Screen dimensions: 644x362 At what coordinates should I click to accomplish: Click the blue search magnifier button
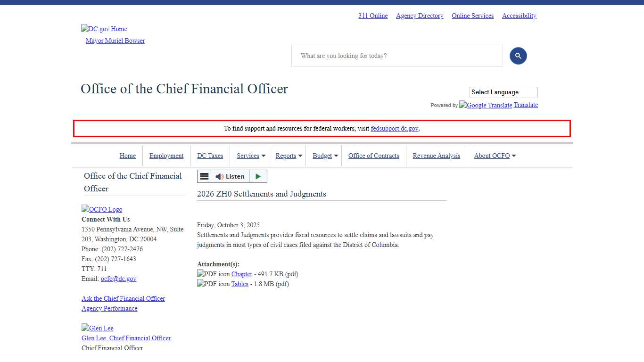518,56
